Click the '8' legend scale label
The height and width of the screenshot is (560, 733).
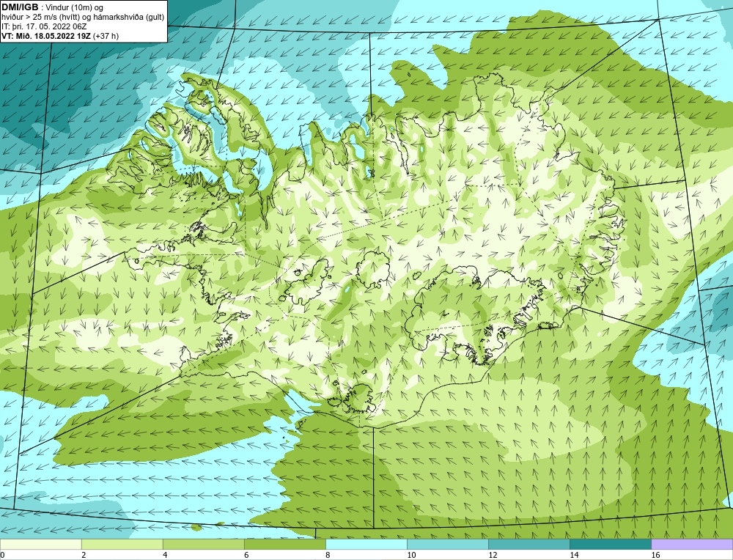328,555
